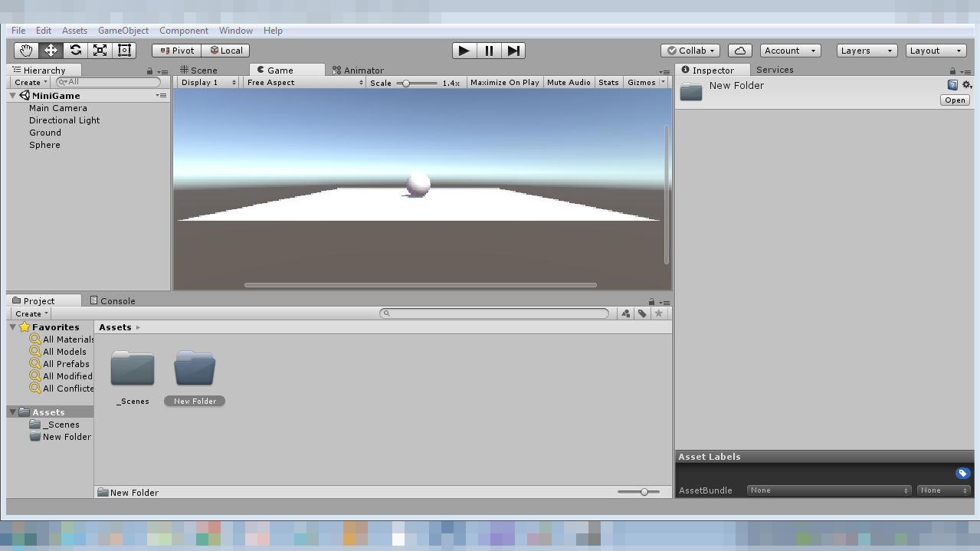Switch to the Scene tab
Viewport: 980px width, 551px height.
pos(202,70)
